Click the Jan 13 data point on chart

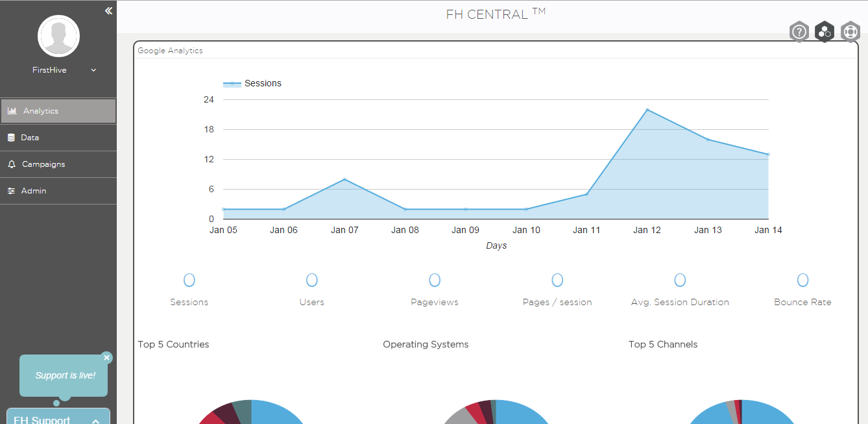[x=708, y=140]
